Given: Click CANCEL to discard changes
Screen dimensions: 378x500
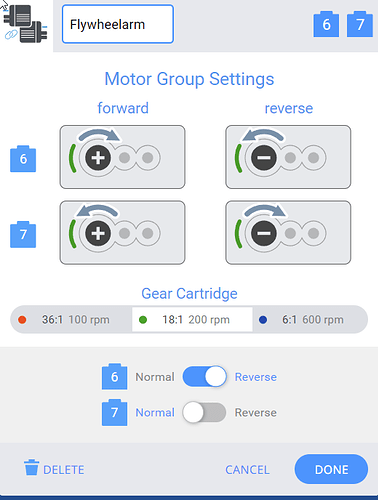Looking at the screenshot, I should coord(247,470).
